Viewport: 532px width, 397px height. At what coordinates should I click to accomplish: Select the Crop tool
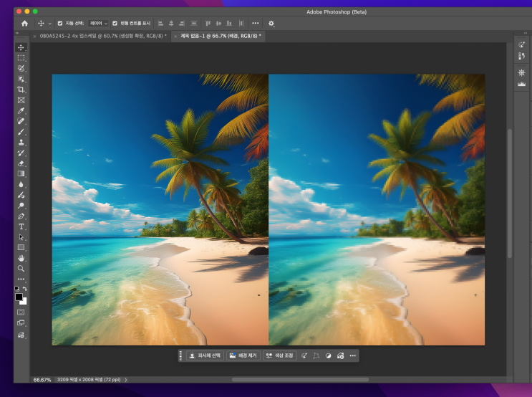coord(21,90)
